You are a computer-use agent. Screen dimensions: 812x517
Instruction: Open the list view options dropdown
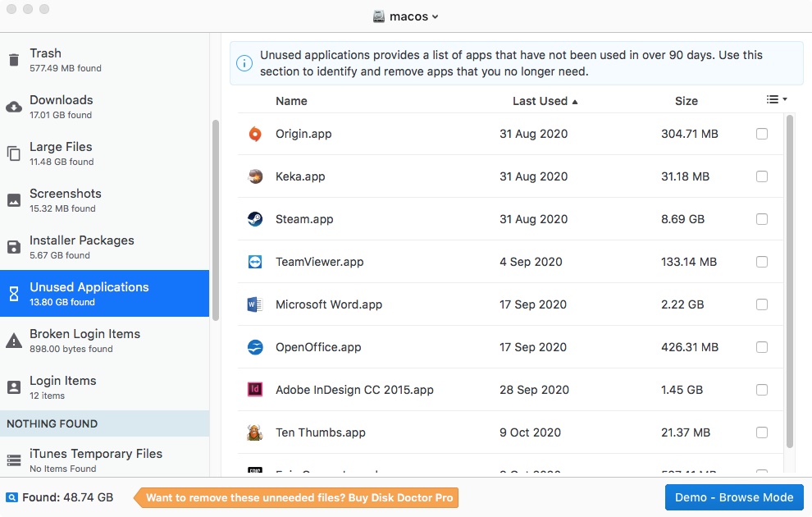tap(777, 99)
